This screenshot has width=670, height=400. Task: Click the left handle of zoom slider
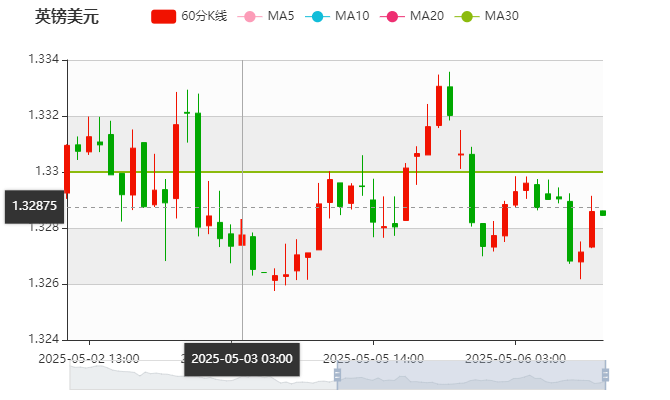(x=335, y=374)
